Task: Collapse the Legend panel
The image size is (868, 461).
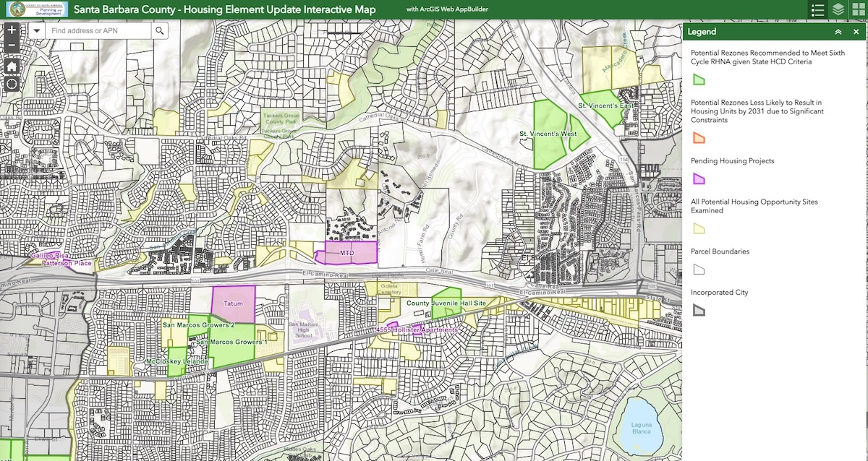Action: coord(838,32)
